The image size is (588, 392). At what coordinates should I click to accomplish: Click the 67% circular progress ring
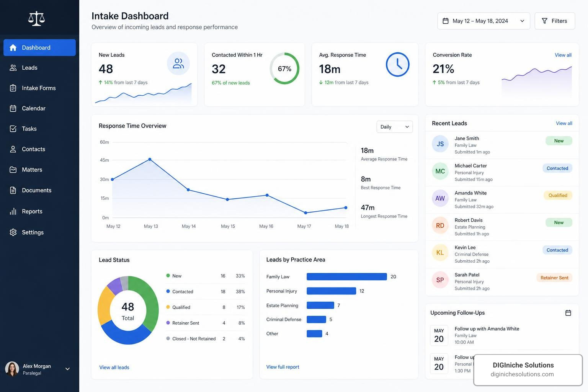pos(284,69)
